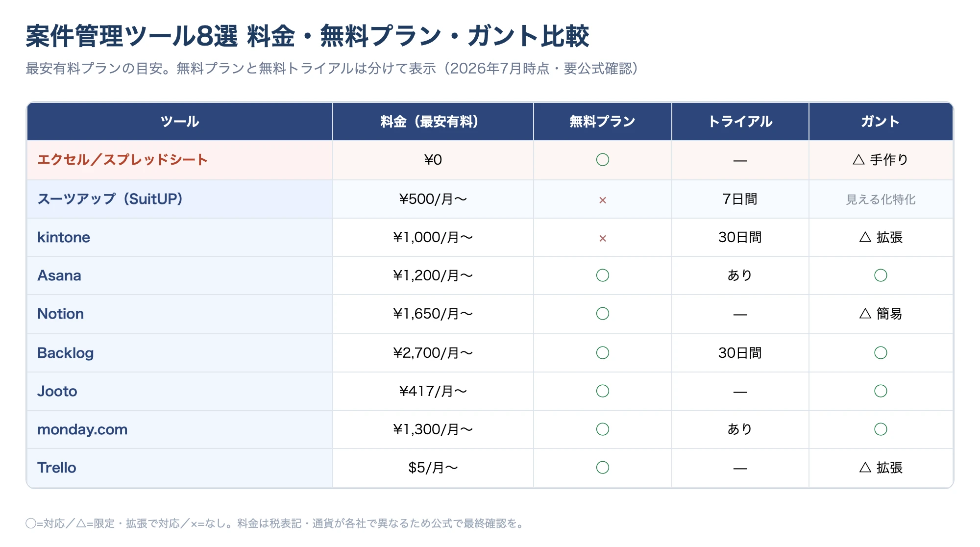Click the ガント column header
980x547 pixels.
point(881,122)
